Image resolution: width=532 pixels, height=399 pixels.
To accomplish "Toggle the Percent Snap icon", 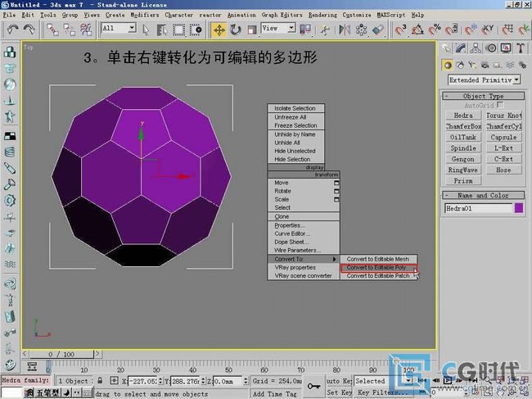I will (435, 29).
